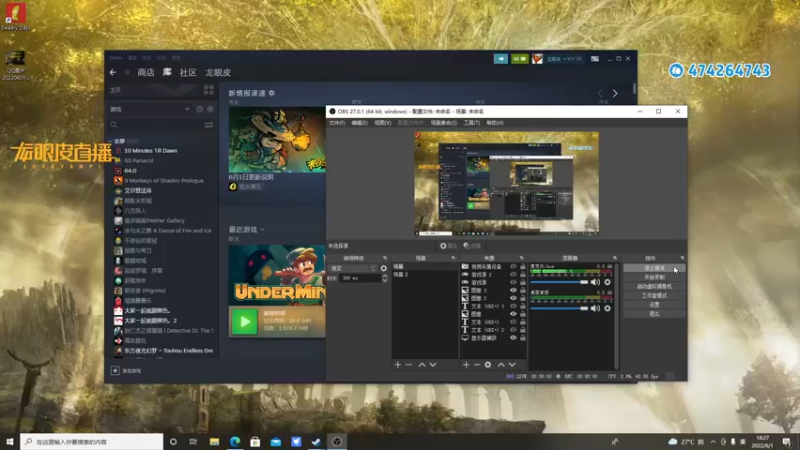
Task: Remove the selected source with the minus icon
Action: [477, 365]
